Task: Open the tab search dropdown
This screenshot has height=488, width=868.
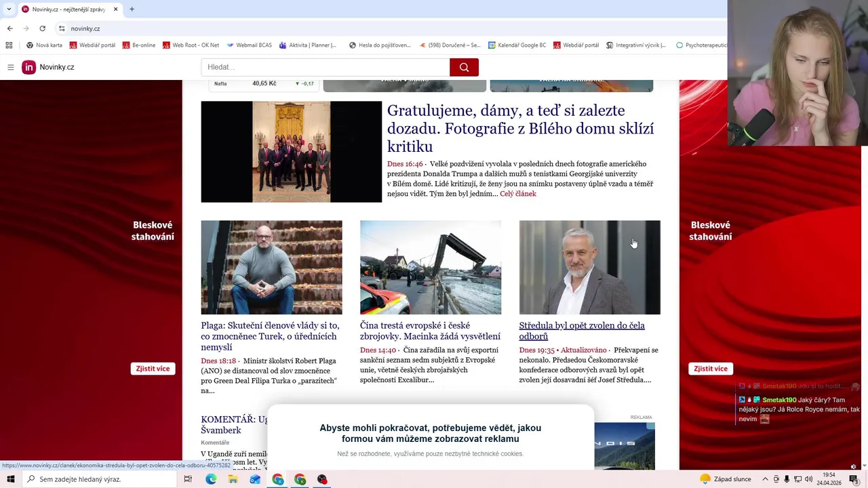Action: coord(9,9)
